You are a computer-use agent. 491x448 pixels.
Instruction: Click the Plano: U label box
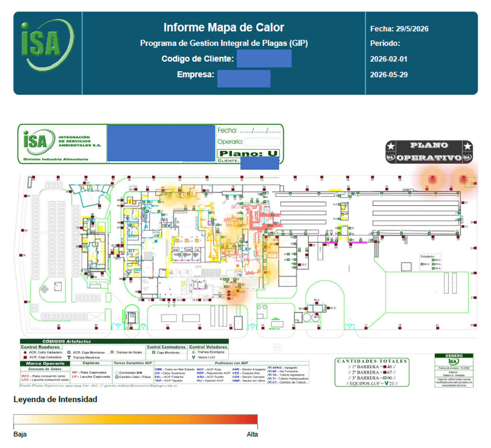pyautogui.click(x=248, y=154)
